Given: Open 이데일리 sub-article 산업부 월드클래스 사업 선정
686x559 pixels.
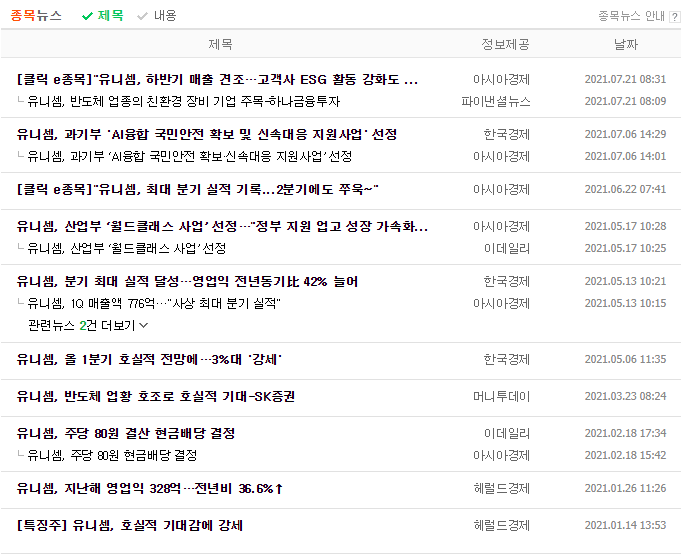Looking at the screenshot, I should point(126,248).
